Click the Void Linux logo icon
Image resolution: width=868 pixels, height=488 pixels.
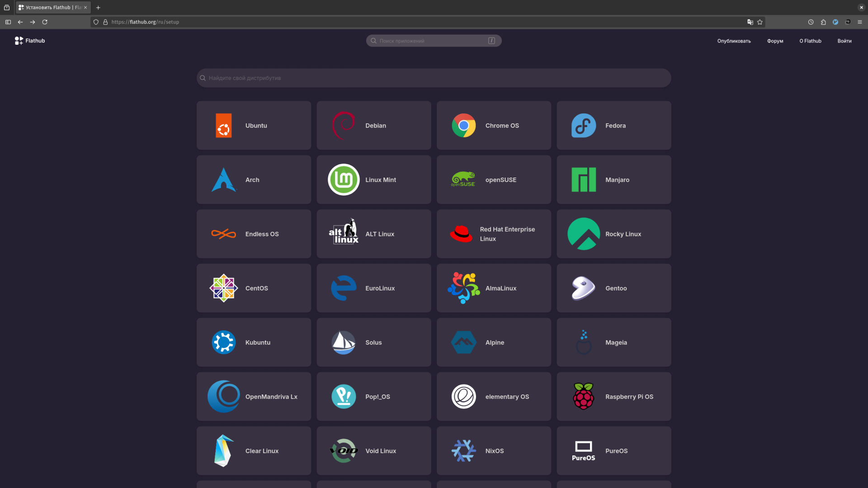pos(344,451)
